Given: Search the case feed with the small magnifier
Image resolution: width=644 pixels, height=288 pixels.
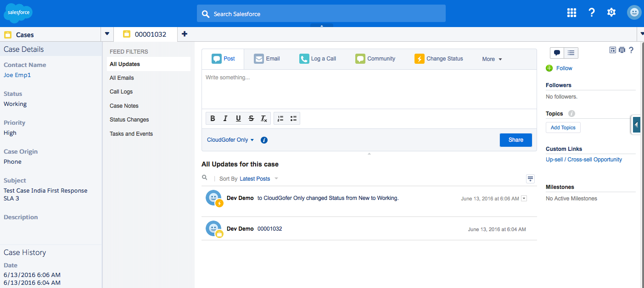Looking at the screenshot, I should (205, 177).
